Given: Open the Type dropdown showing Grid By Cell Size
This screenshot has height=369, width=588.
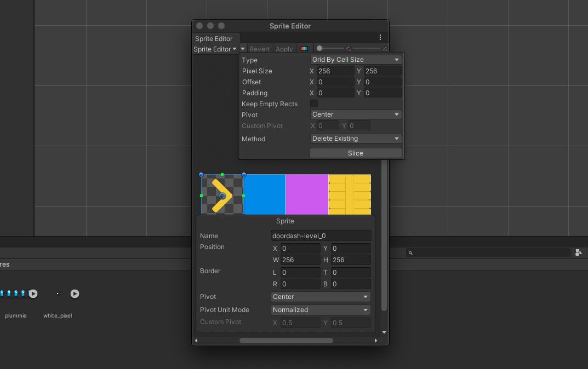Looking at the screenshot, I should [x=355, y=59].
